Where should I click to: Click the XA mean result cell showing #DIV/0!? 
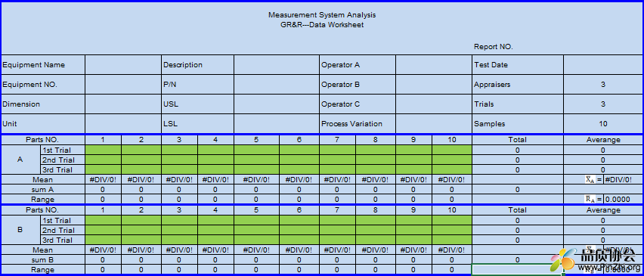(x=623, y=179)
